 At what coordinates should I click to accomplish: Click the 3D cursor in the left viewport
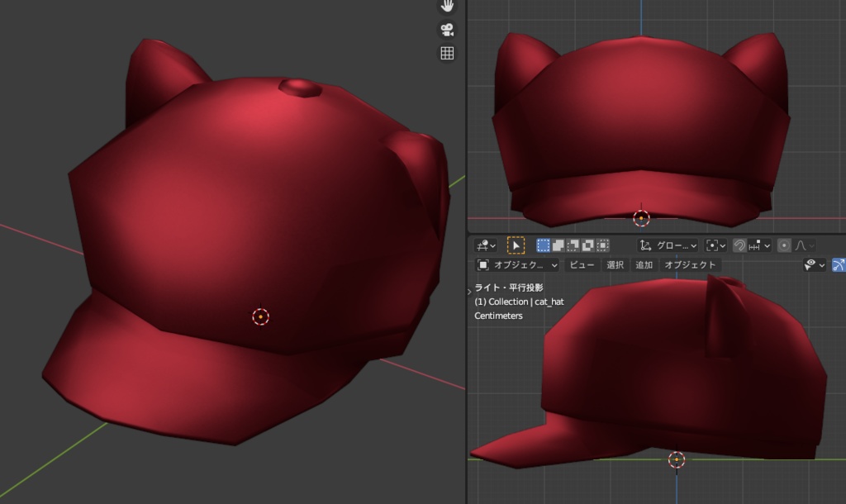coord(260,316)
